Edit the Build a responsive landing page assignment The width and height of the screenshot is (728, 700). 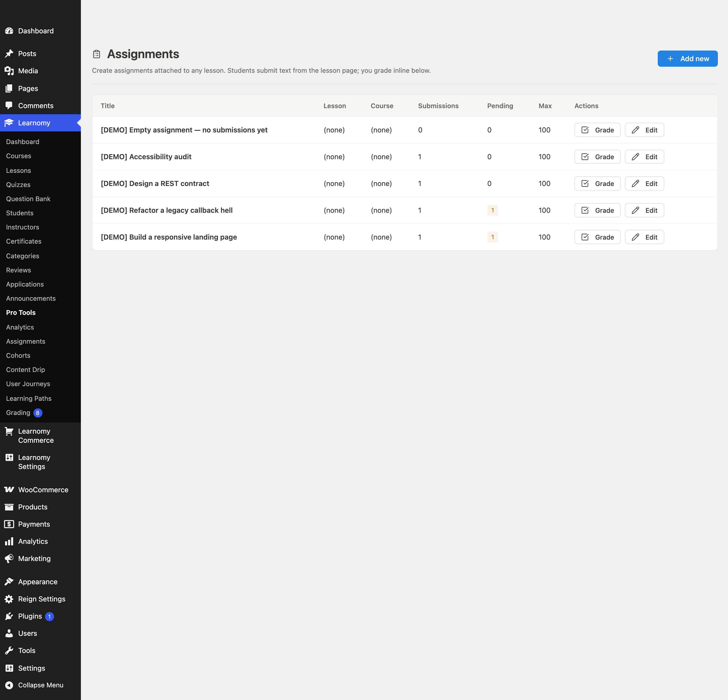pos(644,237)
